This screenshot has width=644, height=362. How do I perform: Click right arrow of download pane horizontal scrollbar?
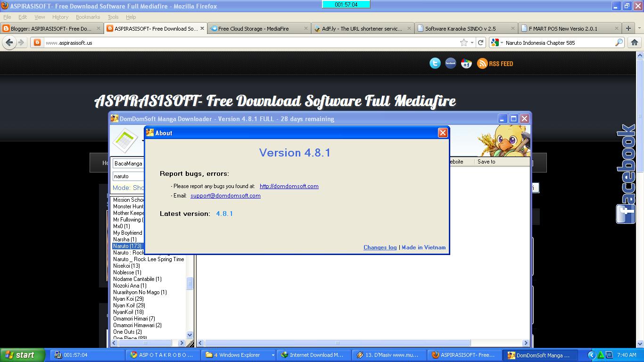526,343
